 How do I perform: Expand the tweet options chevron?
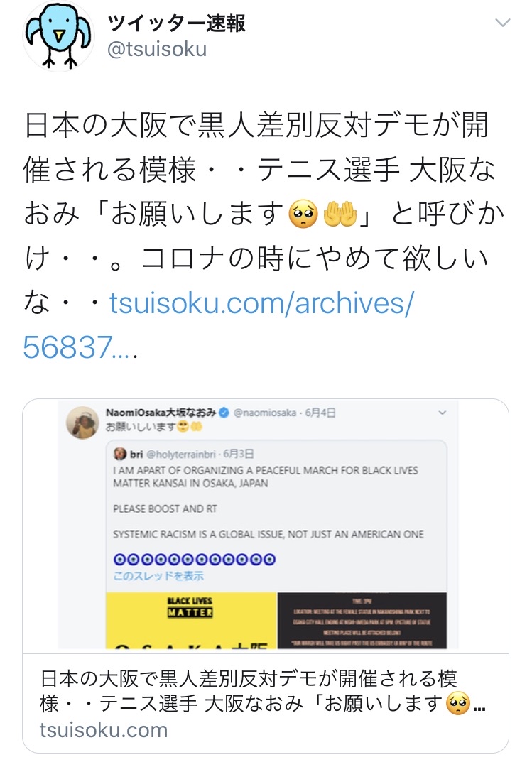(503, 23)
